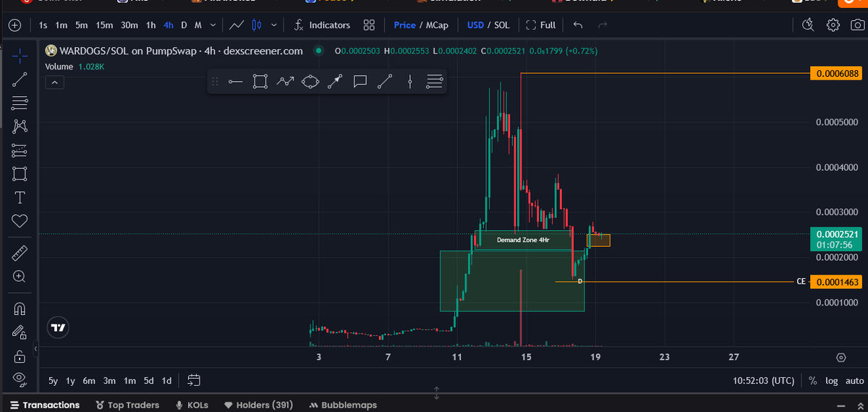Expand the timeframe dropdown chevron

pyautogui.click(x=213, y=25)
